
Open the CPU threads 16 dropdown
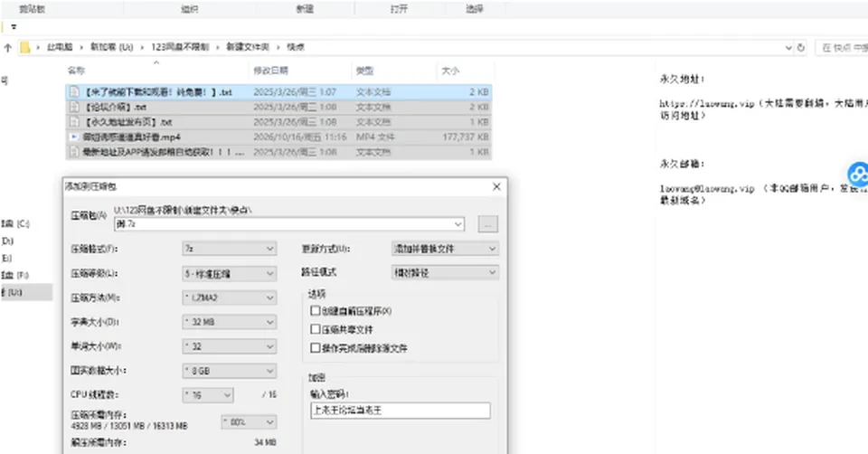(208, 394)
